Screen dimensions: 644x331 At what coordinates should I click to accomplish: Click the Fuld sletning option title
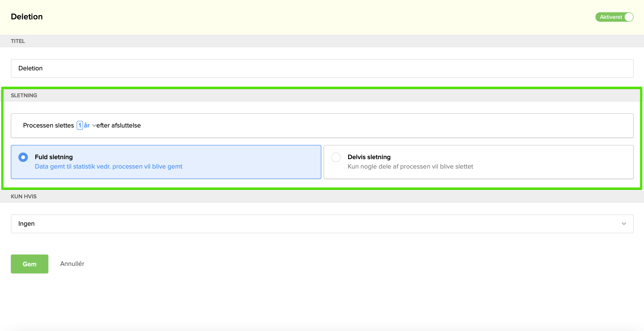tap(54, 157)
